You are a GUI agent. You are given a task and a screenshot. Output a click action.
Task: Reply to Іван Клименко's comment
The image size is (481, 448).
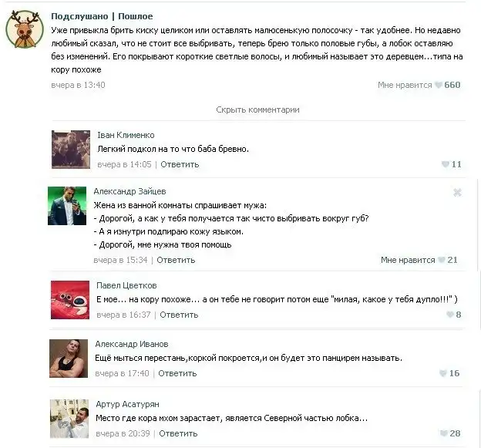180,164
